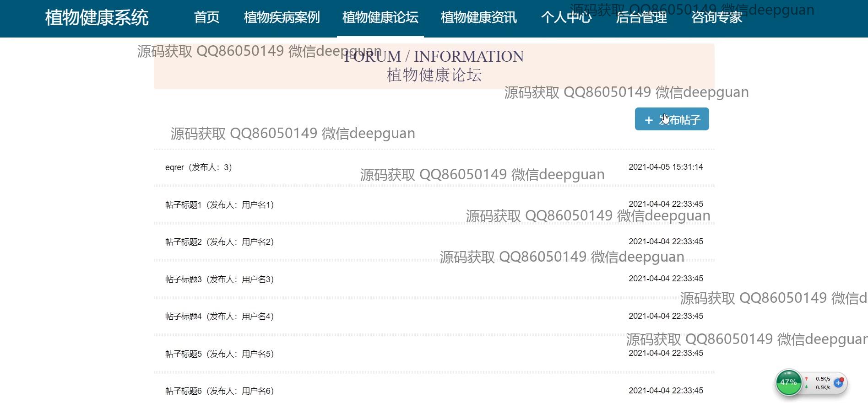Screen dimensions: 868x408
Task: Open the 个人中心 nav item
Action: tap(566, 17)
